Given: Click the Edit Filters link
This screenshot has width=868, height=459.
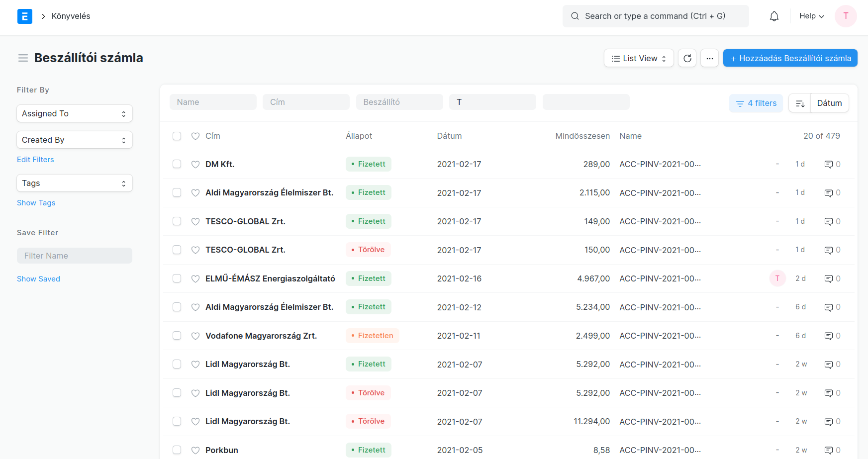Looking at the screenshot, I should coord(35,160).
